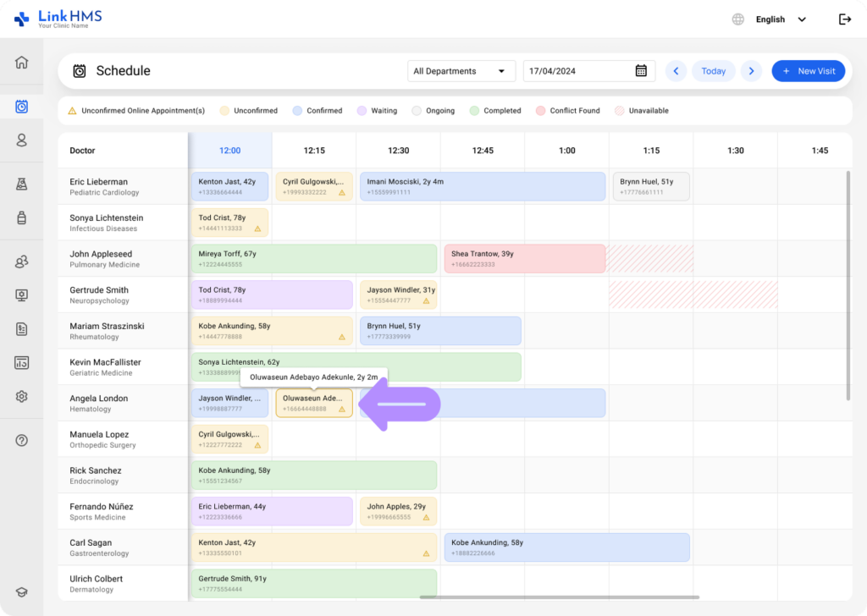
Task: Click warning icon on Tod Crist Sonya Lichtenstein appointment
Action: pos(257,228)
